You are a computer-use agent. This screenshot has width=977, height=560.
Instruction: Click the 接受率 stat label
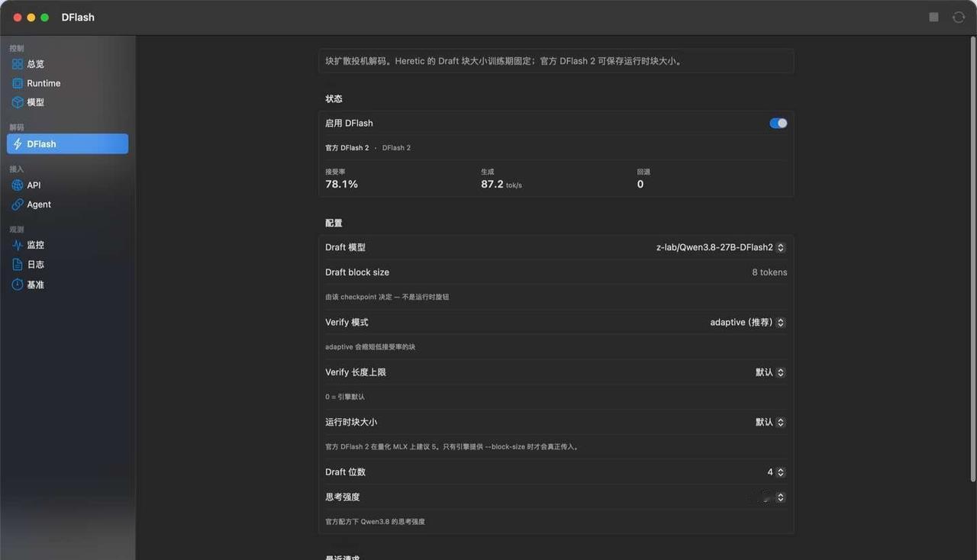(335, 172)
